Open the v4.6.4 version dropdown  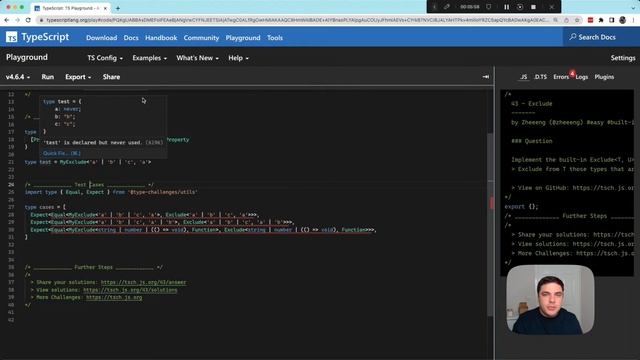pyautogui.click(x=18, y=77)
